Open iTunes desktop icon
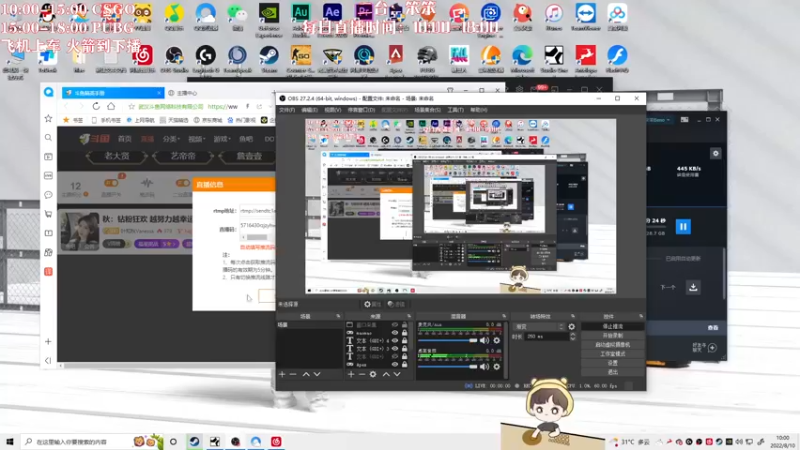 click(x=554, y=14)
